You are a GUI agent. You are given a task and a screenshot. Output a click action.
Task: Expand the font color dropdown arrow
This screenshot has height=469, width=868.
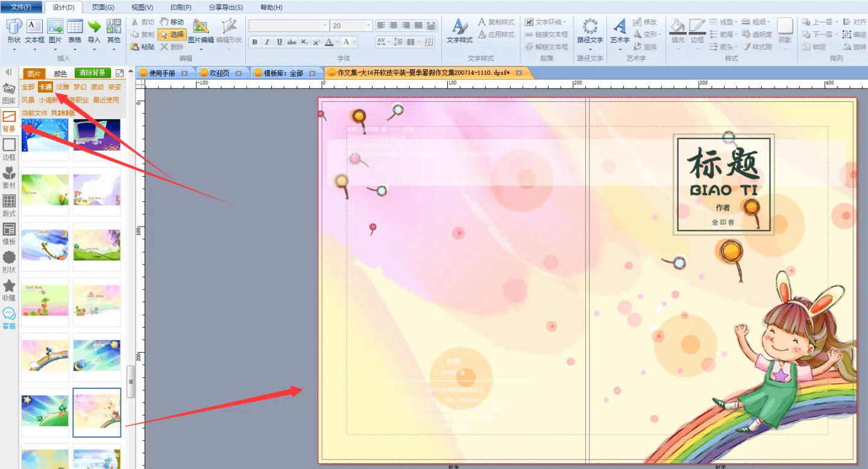click(x=337, y=42)
